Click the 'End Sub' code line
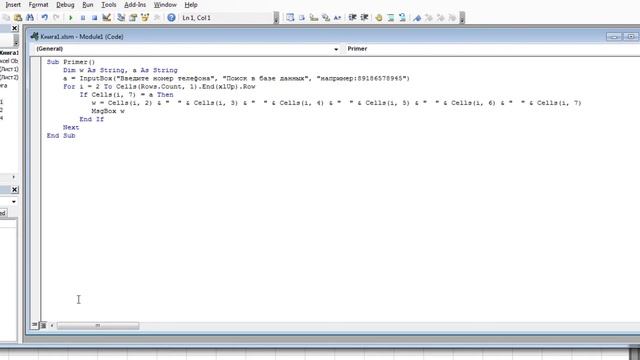Viewport: 640px width, 360px height. coord(61,136)
